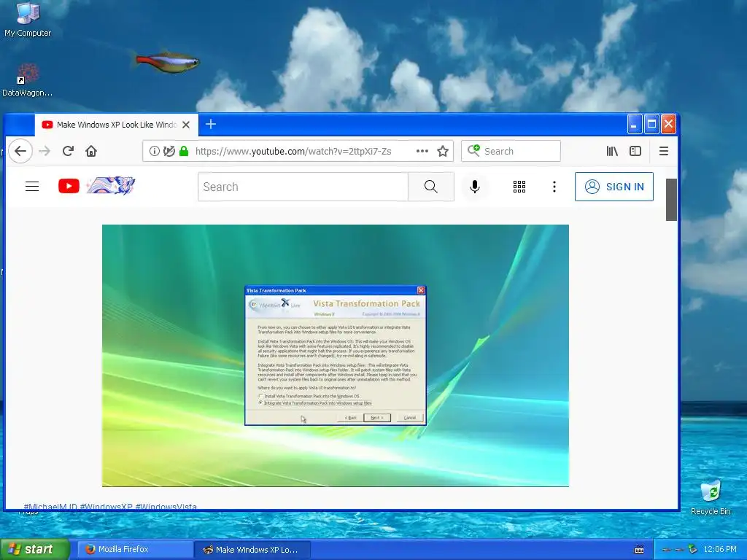Click the system tray clock 12:06 PM
This screenshot has width=747, height=560.
point(720,550)
